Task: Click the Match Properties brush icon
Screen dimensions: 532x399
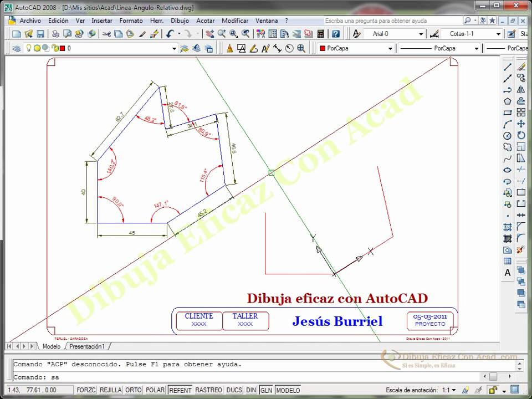Action: tap(142, 34)
